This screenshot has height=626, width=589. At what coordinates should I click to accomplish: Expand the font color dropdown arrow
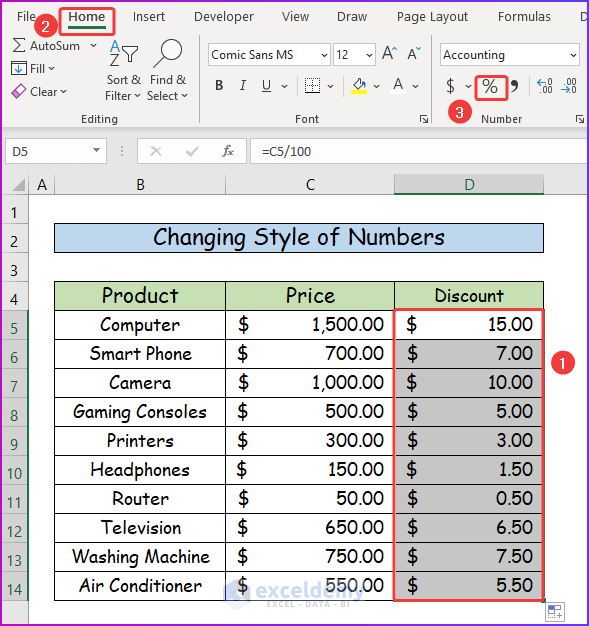[415, 86]
